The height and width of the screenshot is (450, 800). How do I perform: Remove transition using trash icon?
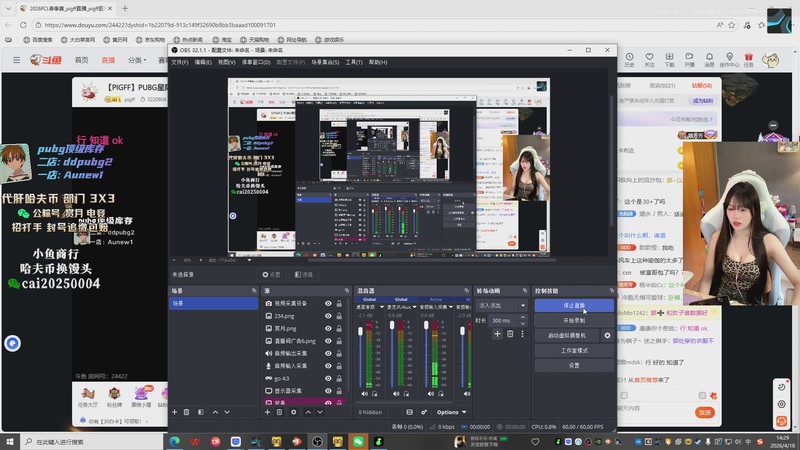tap(510, 334)
